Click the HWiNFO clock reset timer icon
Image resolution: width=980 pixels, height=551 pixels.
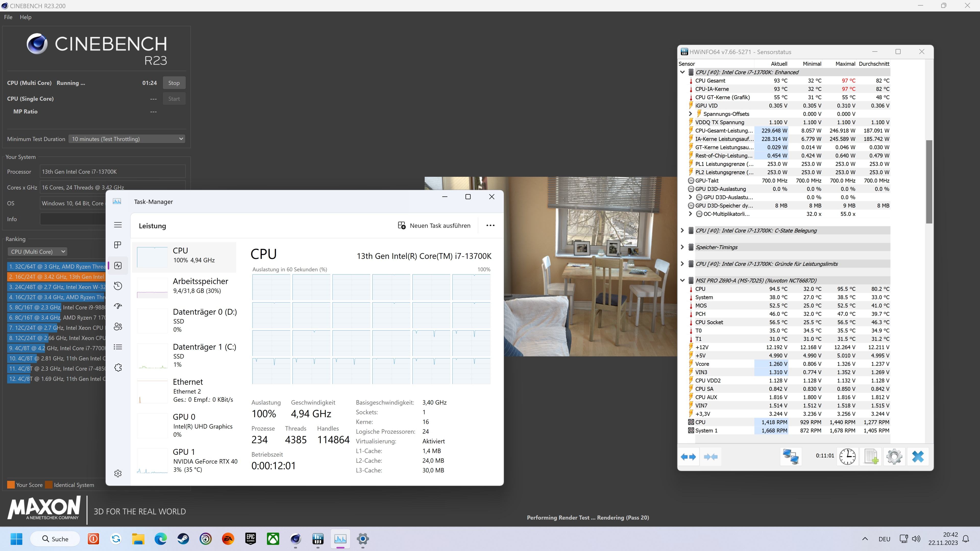(x=847, y=456)
